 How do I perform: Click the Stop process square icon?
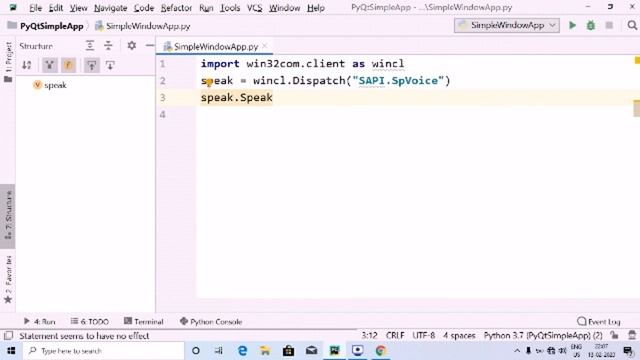[609, 25]
